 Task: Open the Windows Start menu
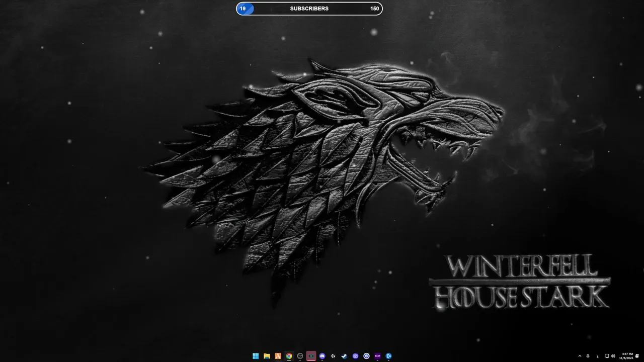[x=256, y=356]
